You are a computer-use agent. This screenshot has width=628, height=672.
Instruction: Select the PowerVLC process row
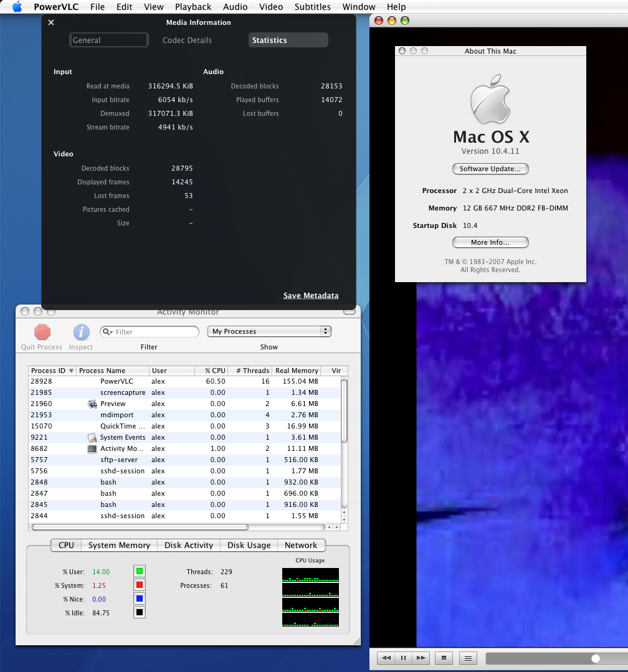(x=185, y=381)
